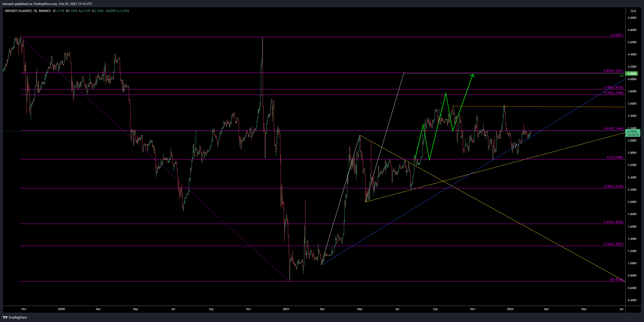644x322 pixels.
Task: Click the Fibonacci label 0.382(2.2249)
Action: point(614,186)
